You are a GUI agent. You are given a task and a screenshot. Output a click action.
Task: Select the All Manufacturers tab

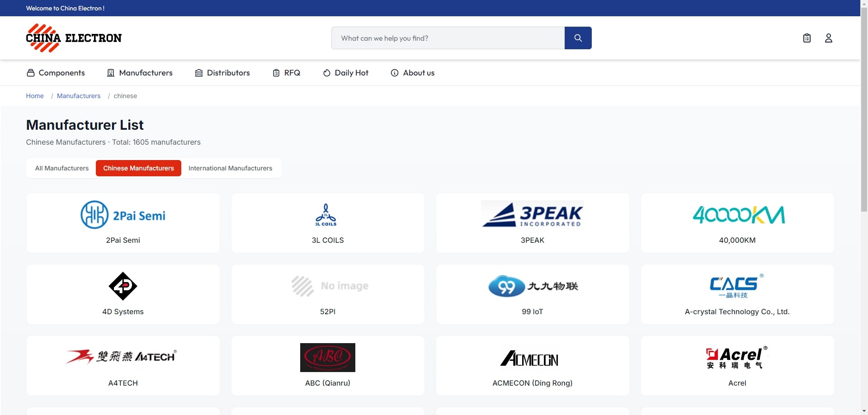click(x=62, y=168)
